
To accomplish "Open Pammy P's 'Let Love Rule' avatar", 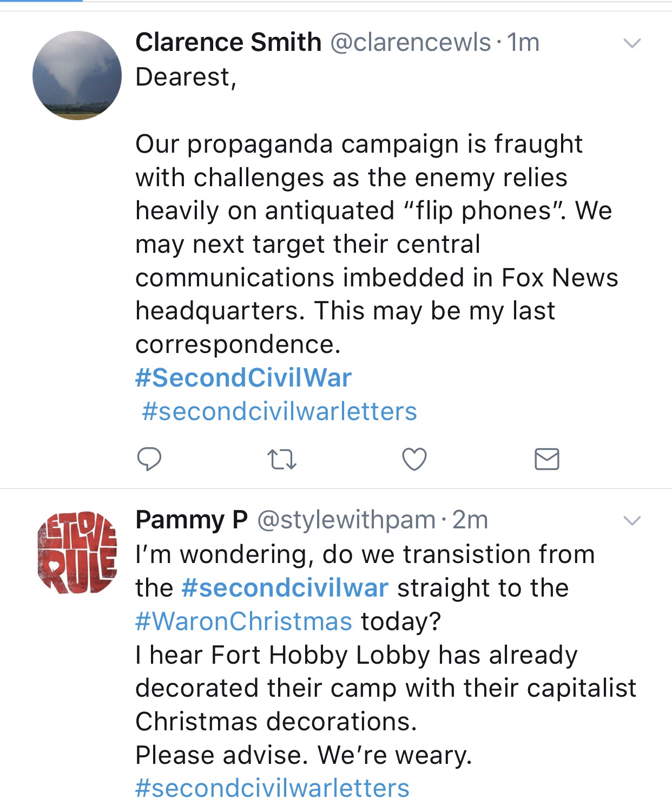I will [x=77, y=553].
